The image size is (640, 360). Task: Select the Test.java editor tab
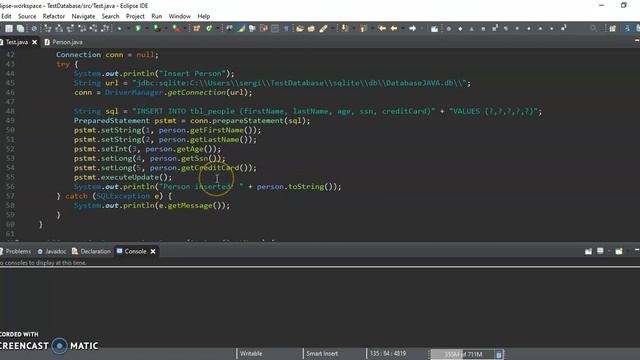17,42
